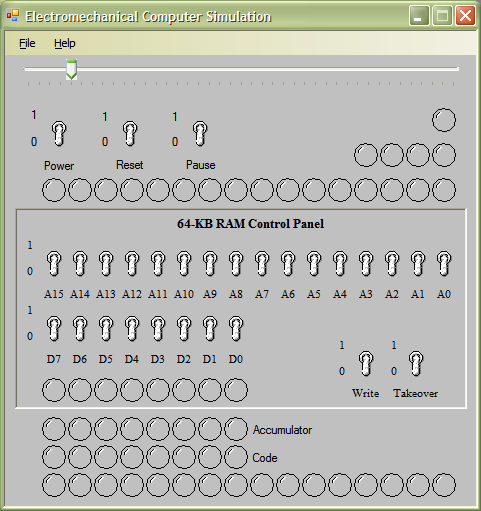Click the lamp directly below the D7 label

(54, 390)
